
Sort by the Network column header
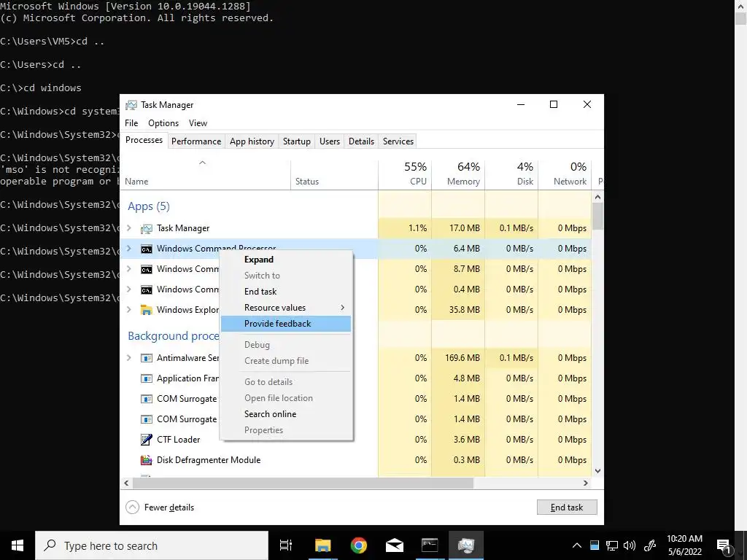tap(565, 174)
